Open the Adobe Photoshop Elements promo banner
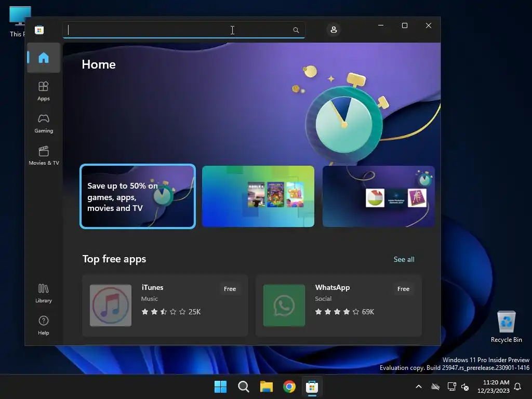 point(378,196)
